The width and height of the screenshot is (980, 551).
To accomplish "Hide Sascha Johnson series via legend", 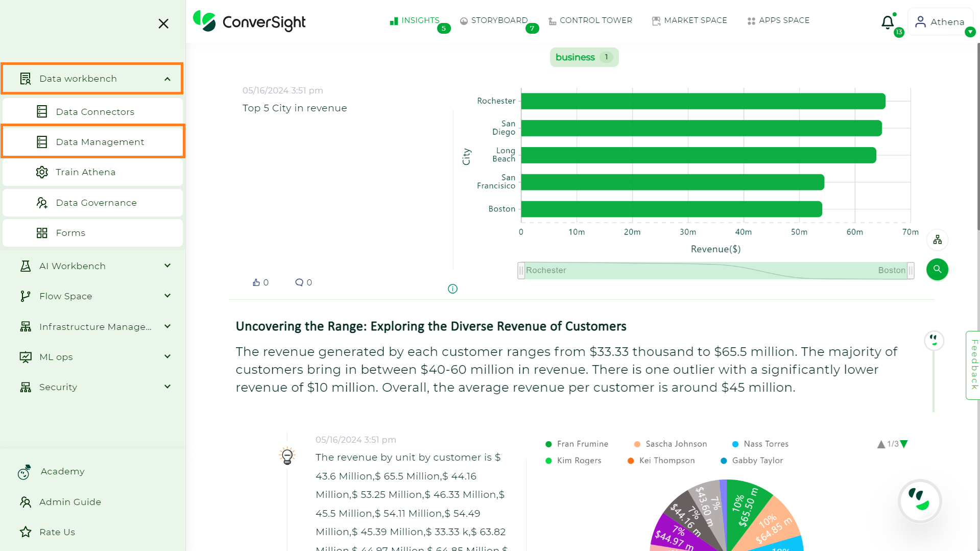I will tap(671, 444).
